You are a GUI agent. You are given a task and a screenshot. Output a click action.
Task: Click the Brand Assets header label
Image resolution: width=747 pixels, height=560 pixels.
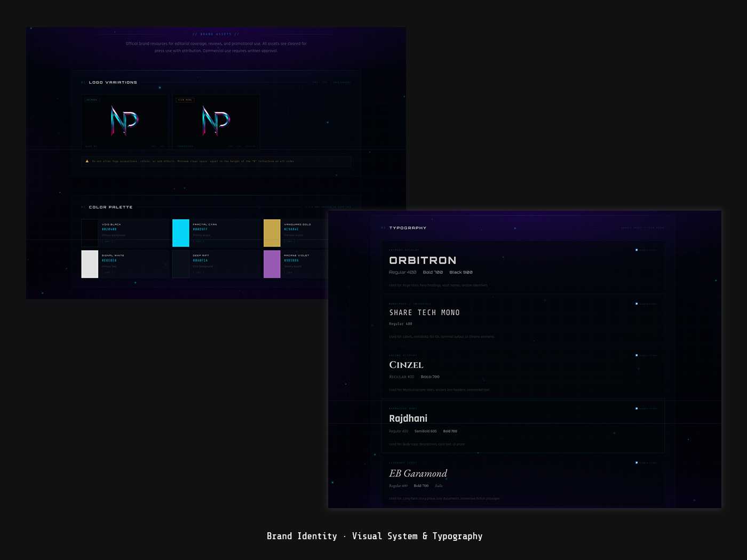[216, 34]
